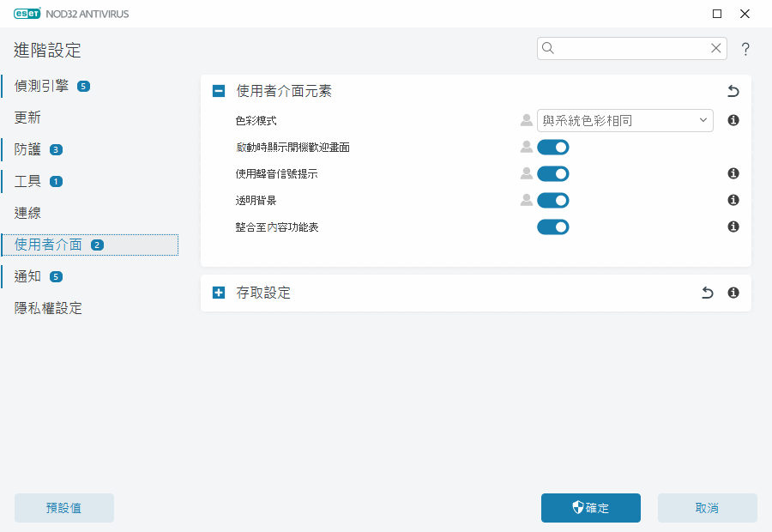The height and width of the screenshot is (532, 772).
Task: Click the info icon next to 色彩模式
Action: coord(733,120)
